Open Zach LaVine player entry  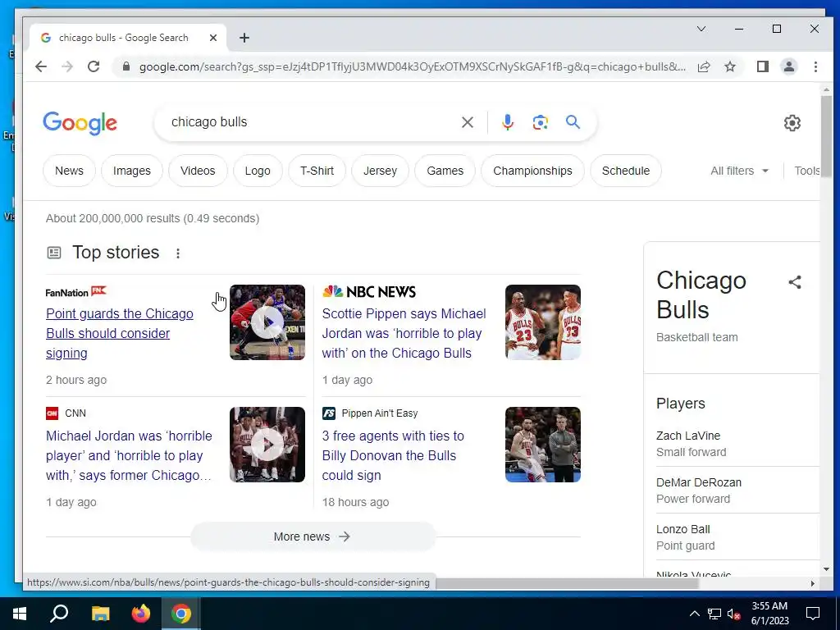point(737,444)
